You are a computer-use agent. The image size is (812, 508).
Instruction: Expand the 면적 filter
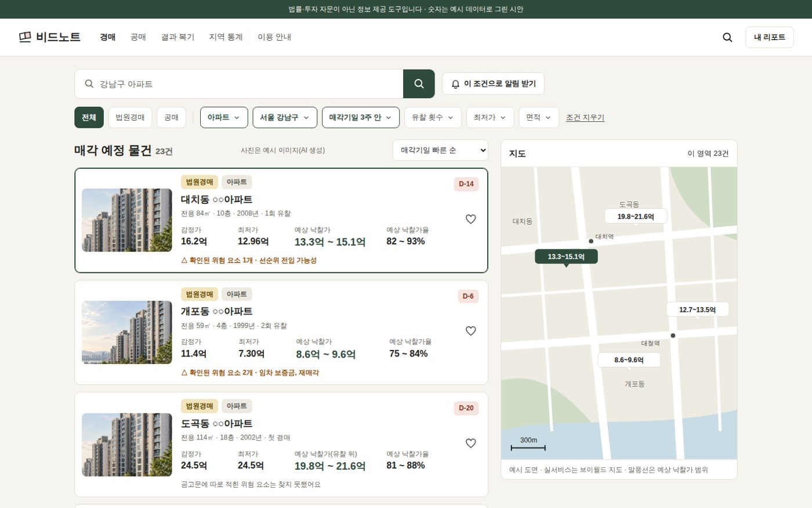point(539,117)
